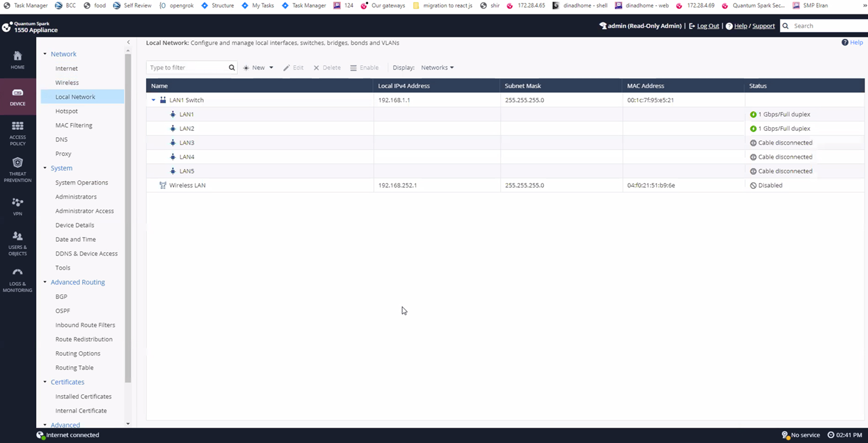Viewport: 868px width, 443px height.
Task: Open the MAC Filtering menu item
Action: click(74, 125)
